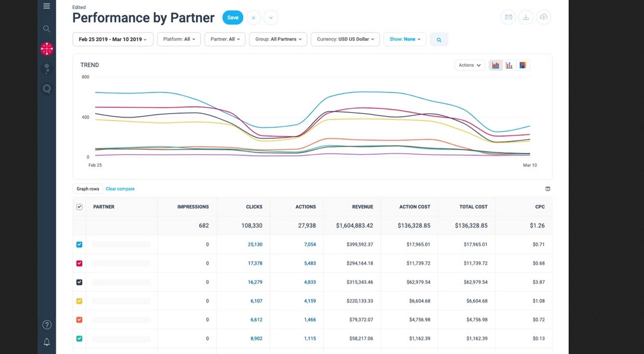Uncheck the blue partner row checkbox

pos(79,244)
